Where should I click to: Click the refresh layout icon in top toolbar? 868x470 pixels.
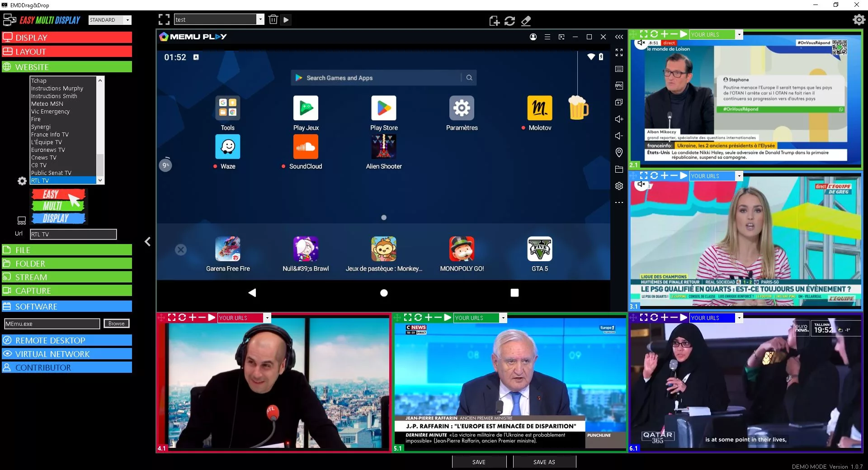coord(510,21)
